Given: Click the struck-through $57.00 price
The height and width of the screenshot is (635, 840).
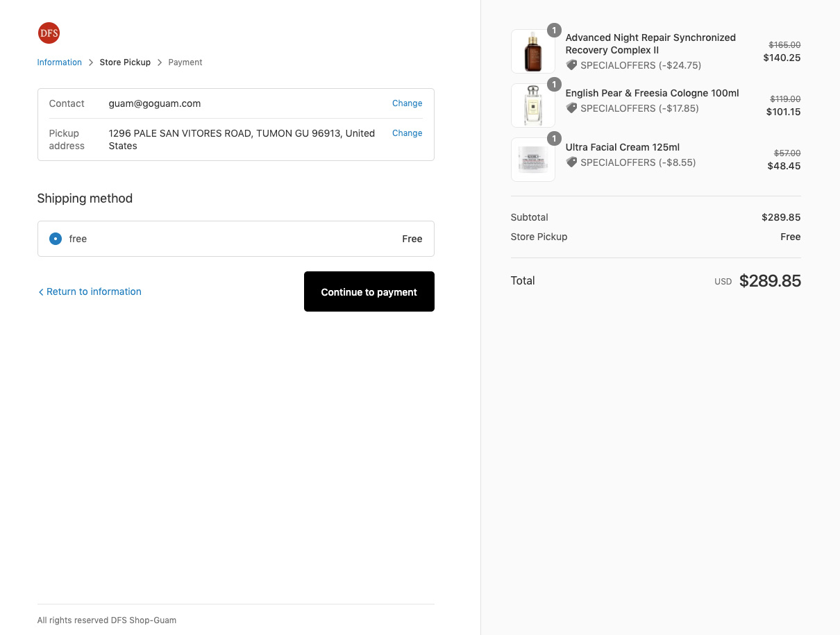Looking at the screenshot, I should click(787, 153).
